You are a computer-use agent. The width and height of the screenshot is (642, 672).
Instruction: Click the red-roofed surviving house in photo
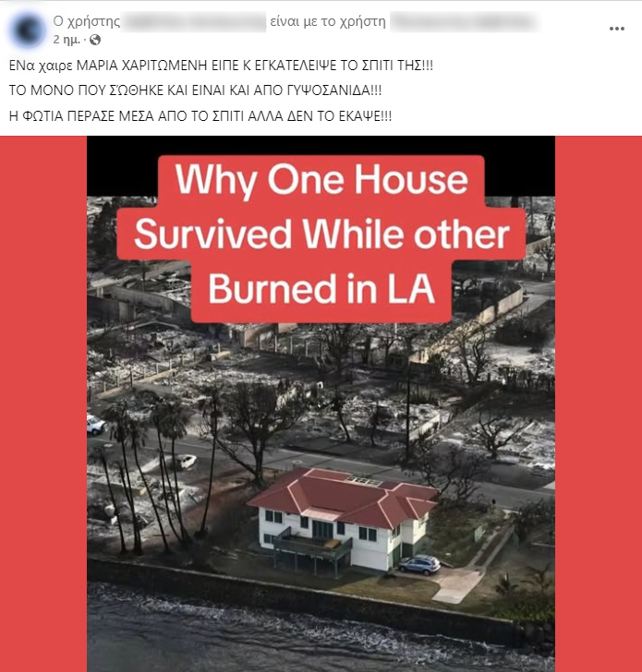tap(342, 518)
